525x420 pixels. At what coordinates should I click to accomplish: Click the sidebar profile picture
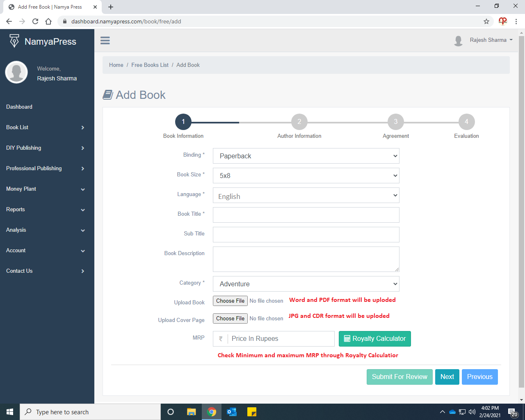coord(16,72)
